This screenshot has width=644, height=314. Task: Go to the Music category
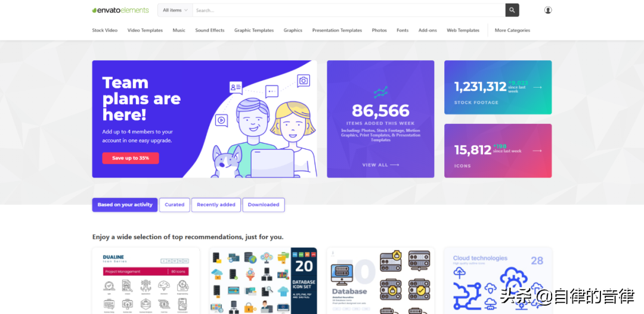179,30
